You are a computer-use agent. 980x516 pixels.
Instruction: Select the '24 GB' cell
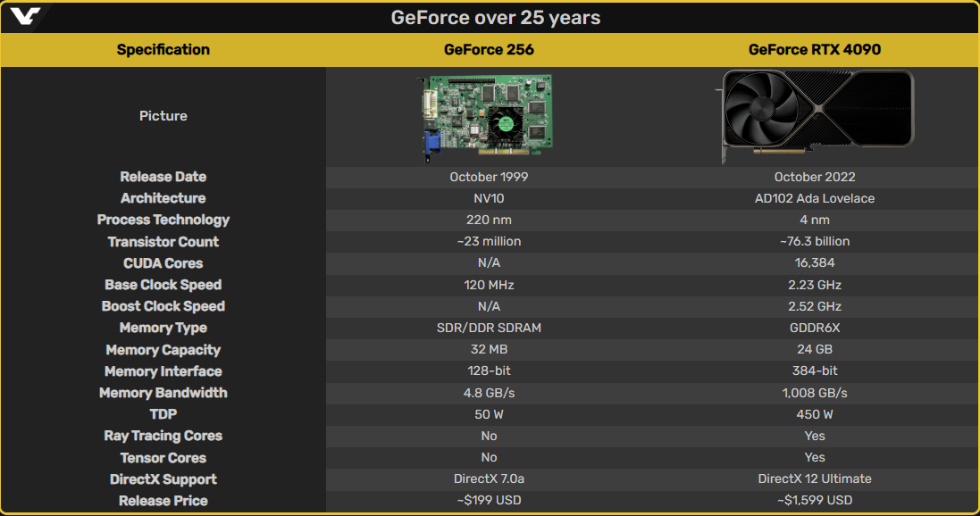tap(815, 350)
